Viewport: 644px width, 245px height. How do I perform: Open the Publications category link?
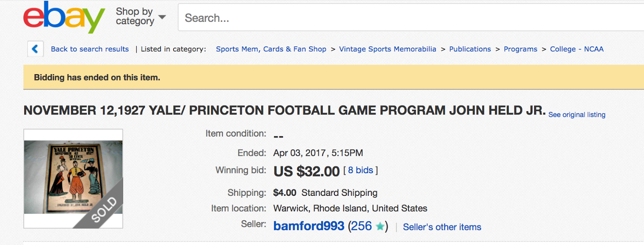[x=470, y=49]
